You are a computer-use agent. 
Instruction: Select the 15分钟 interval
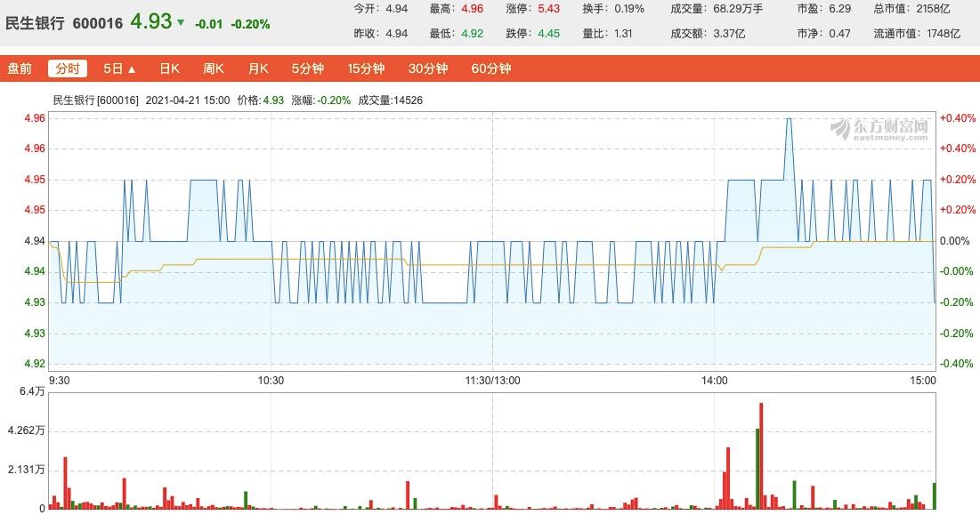(x=366, y=68)
